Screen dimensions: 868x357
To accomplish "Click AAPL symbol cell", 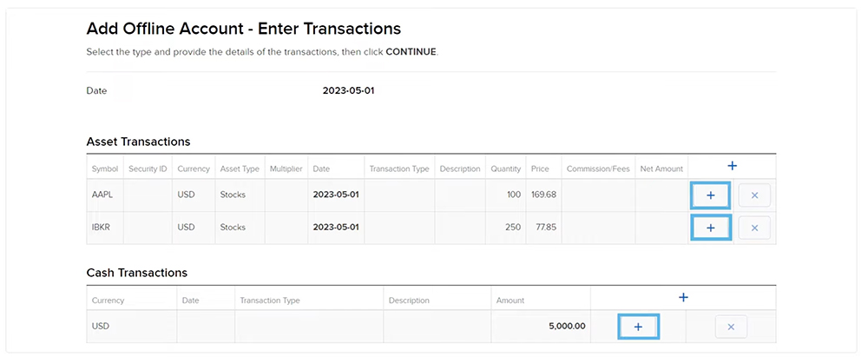I will tap(102, 195).
